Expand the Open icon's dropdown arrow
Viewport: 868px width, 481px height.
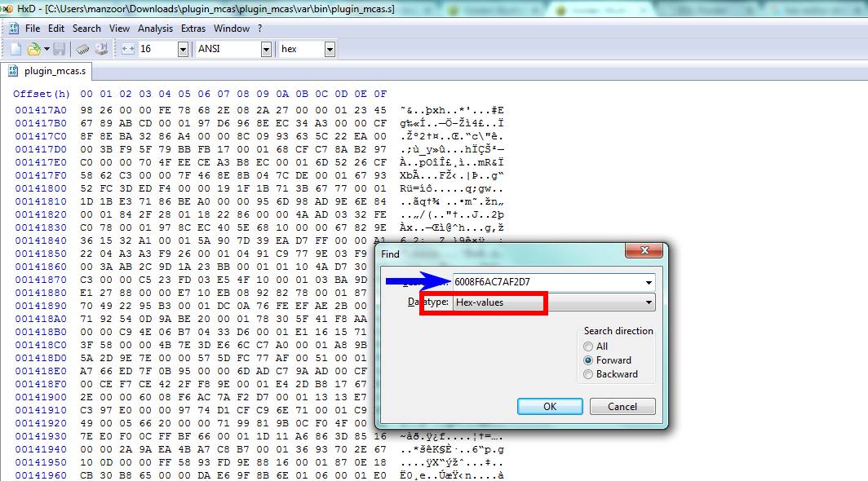point(46,50)
